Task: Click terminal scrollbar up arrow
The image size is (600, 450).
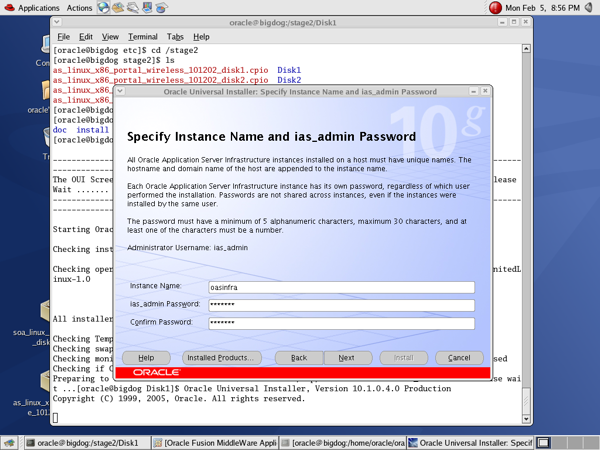Action: [x=526, y=49]
